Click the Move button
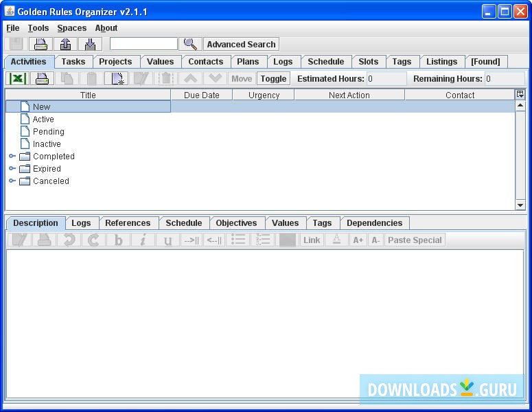The width and height of the screenshot is (532, 412). 242,79
